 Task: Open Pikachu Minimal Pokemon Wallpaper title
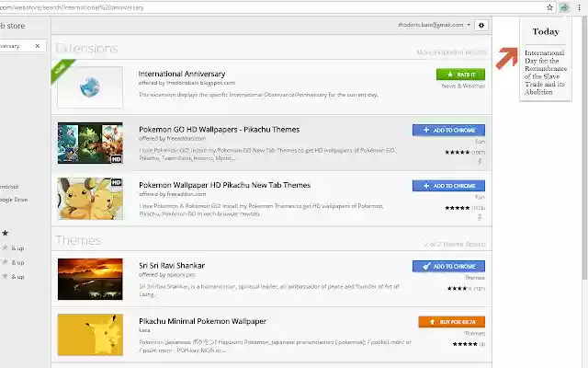click(202, 321)
